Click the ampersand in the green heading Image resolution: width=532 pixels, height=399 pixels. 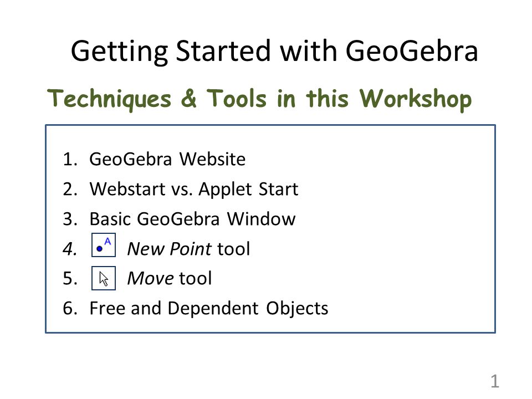tap(188, 98)
